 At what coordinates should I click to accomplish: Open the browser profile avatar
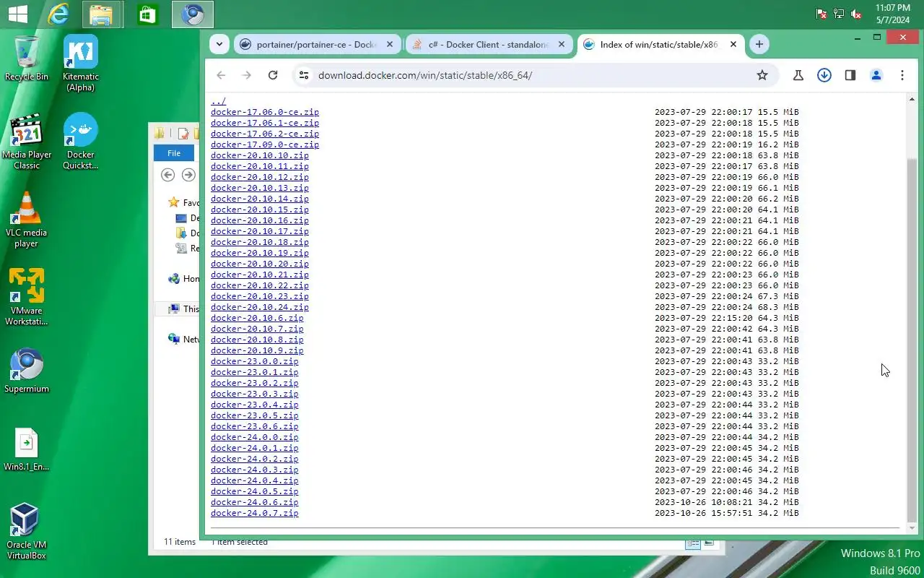(x=876, y=75)
